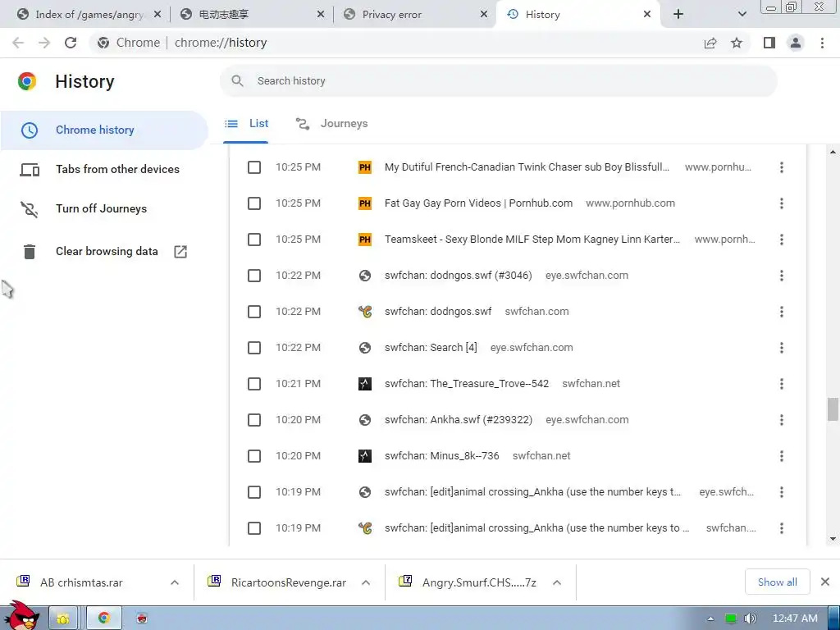Open more actions for swfchan: Search [4]
This screenshot has height=630, width=840.
tap(782, 348)
